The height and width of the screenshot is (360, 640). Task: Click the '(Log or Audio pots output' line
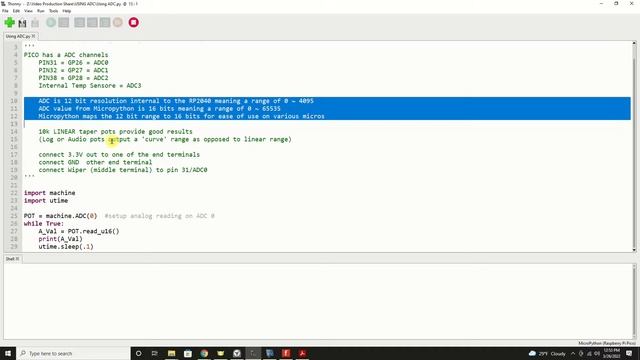tap(165, 139)
